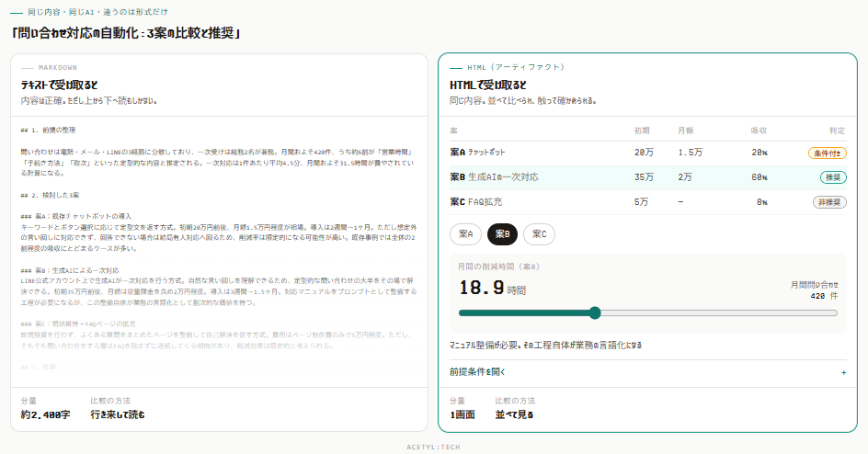The width and height of the screenshot is (868, 454).
Task: Click the ACETYL:TECH footer text
Action: (433, 447)
